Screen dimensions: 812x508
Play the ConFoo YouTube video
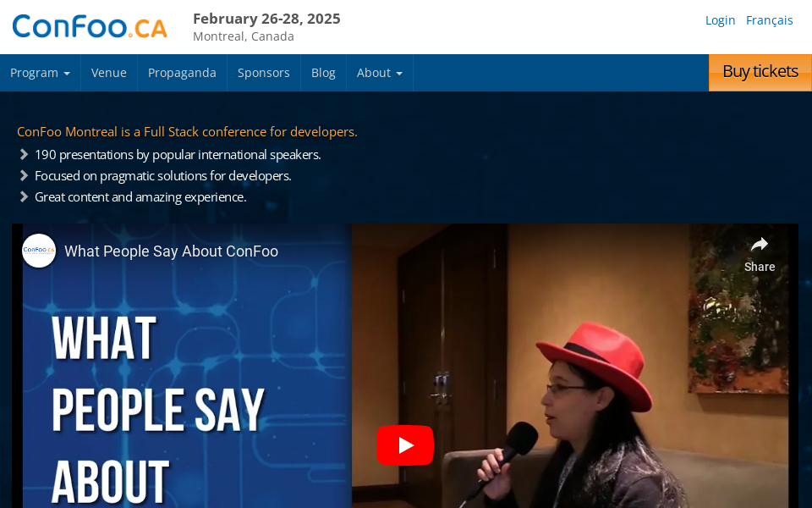(x=404, y=444)
